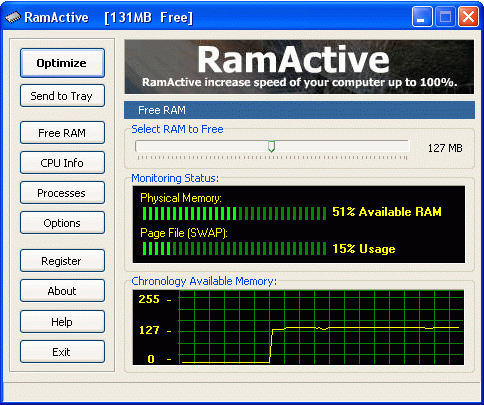484x405 pixels.
Task: Show the Processes list
Action: pos(62,193)
